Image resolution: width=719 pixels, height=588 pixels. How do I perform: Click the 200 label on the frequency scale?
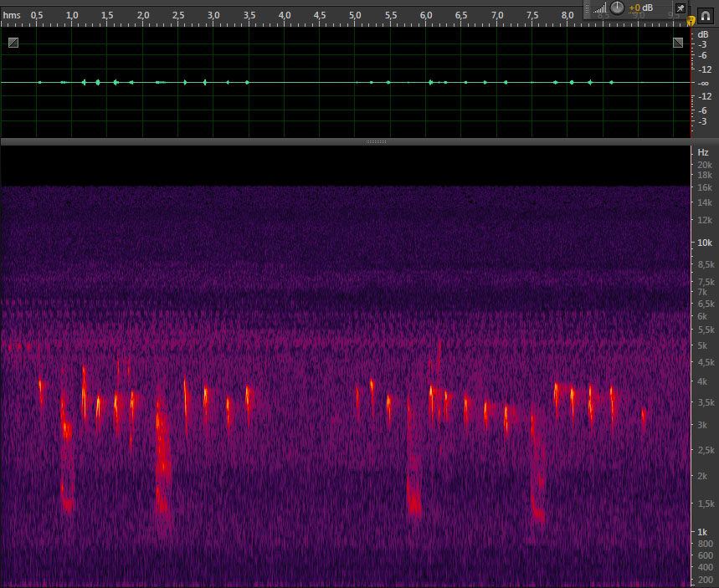pyautogui.click(x=706, y=580)
